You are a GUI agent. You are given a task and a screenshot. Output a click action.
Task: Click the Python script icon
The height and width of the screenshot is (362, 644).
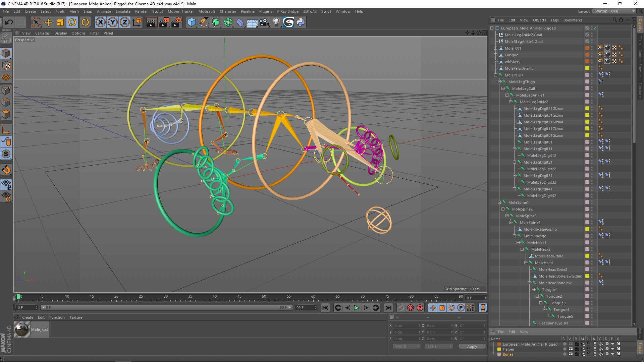tap(301, 22)
